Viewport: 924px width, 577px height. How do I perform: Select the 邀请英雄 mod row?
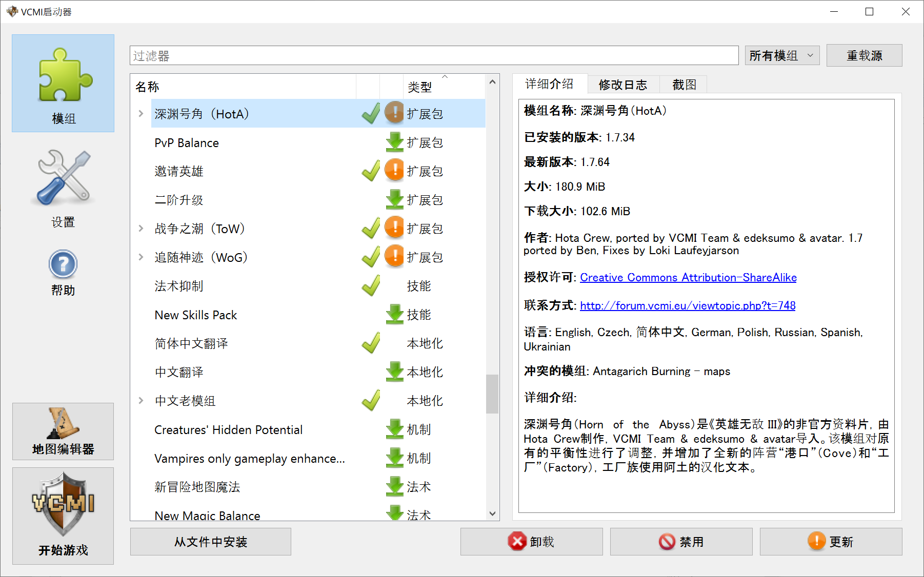[308, 171]
